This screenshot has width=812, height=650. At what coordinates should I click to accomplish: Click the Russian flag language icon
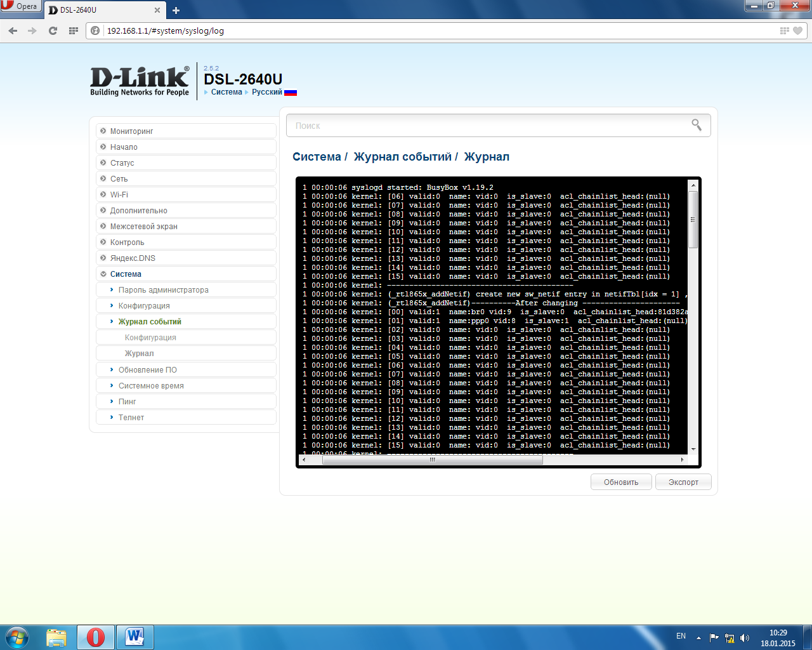click(x=291, y=92)
